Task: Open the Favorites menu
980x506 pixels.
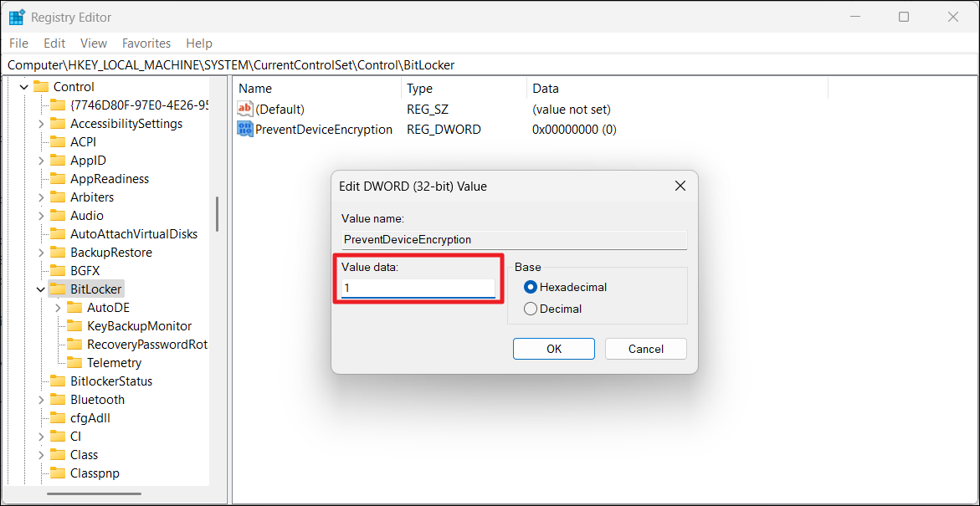Action: tap(146, 43)
